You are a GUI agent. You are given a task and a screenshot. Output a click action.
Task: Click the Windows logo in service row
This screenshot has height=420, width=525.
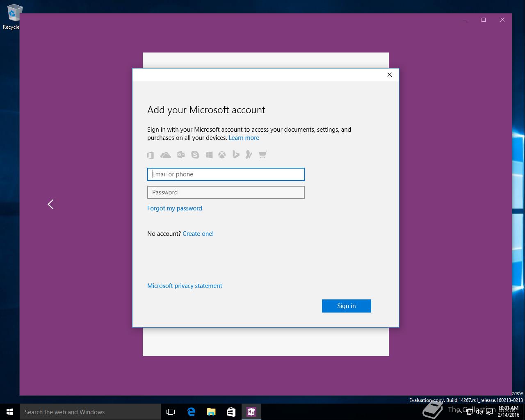click(209, 155)
